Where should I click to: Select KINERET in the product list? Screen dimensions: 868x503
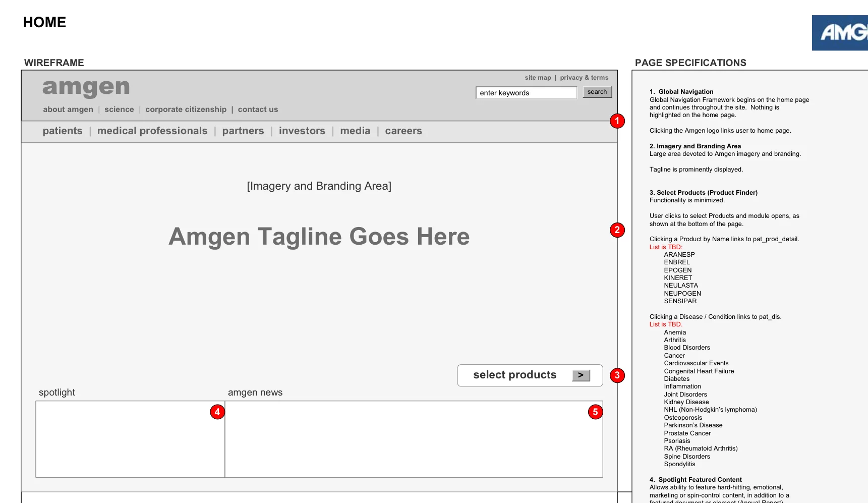(678, 278)
